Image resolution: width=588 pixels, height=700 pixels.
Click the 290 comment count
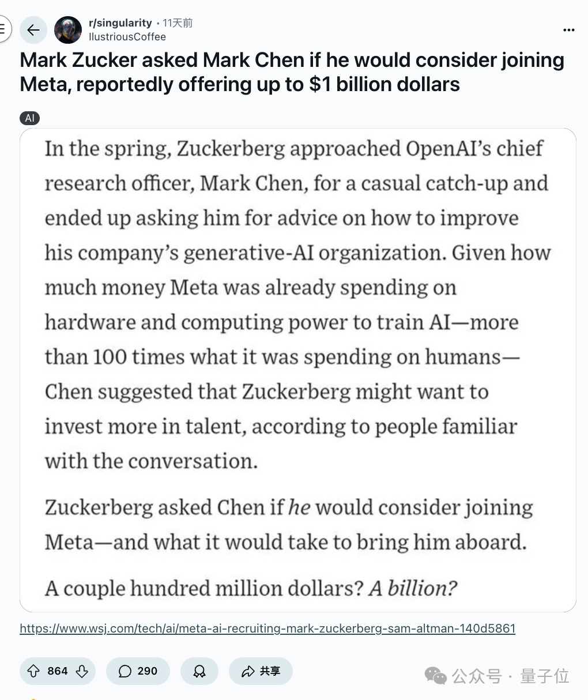coord(148,671)
